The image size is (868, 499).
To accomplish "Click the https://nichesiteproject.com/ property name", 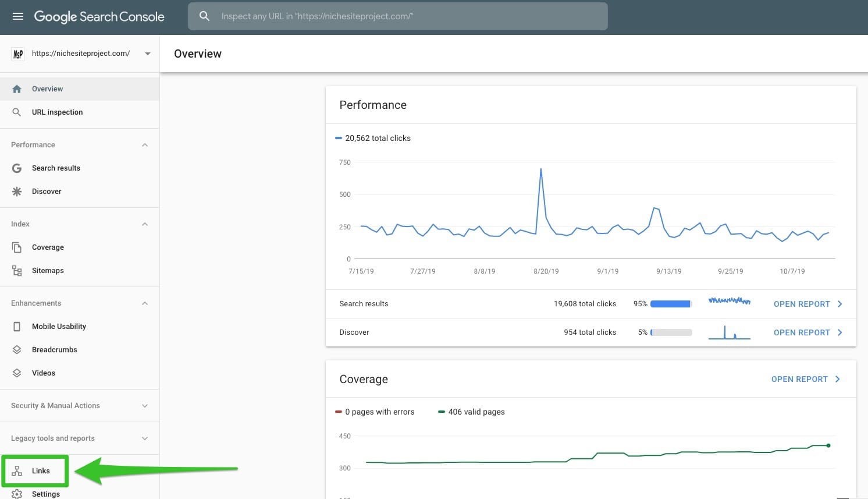I will tap(81, 54).
